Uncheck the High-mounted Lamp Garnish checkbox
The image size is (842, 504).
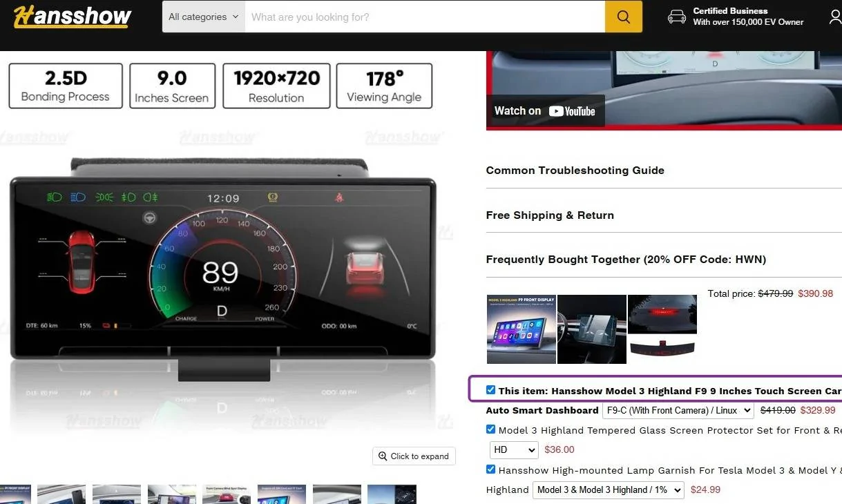pos(490,469)
